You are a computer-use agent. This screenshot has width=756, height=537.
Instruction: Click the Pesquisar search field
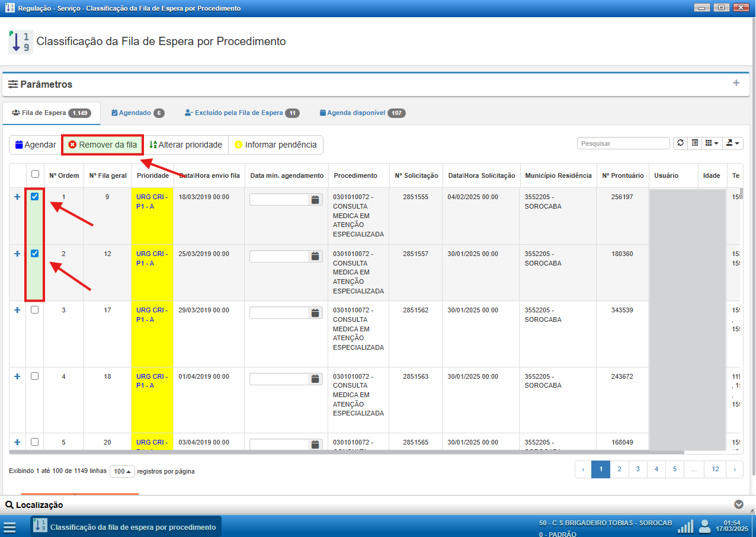point(623,143)
